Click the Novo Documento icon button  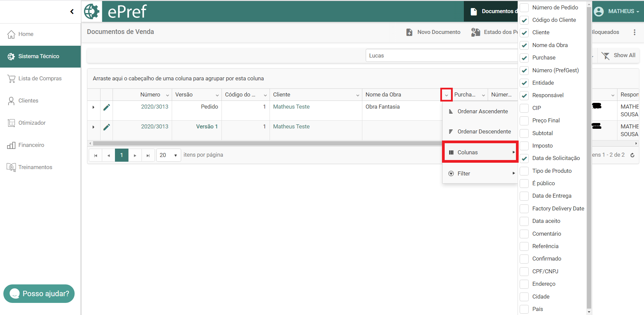pos(409,32)
